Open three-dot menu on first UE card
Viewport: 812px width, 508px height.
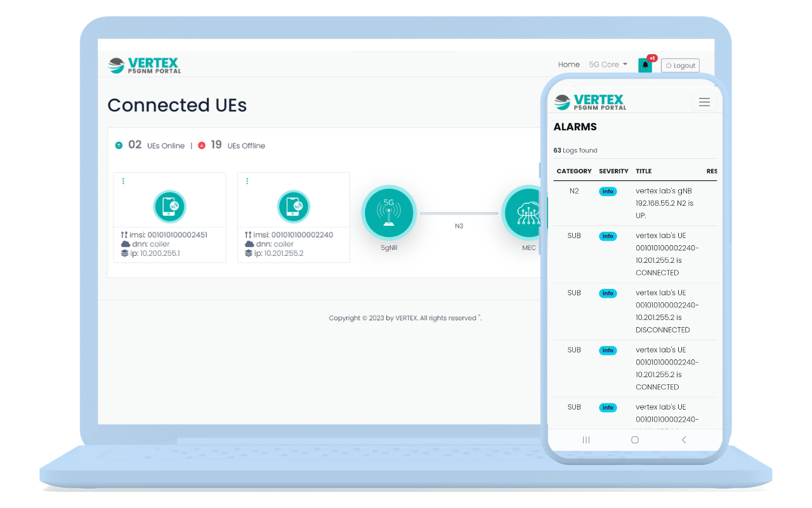(x=123, y=181)
